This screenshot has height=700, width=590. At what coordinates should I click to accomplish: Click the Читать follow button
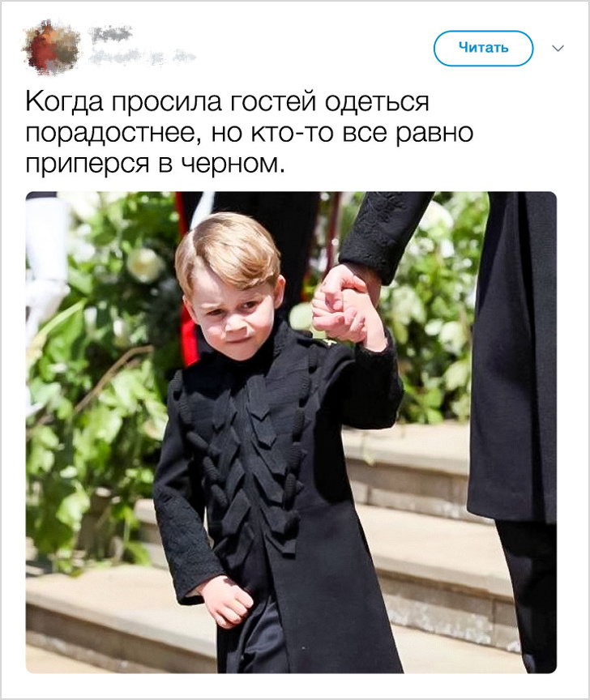tap(483, 48)
